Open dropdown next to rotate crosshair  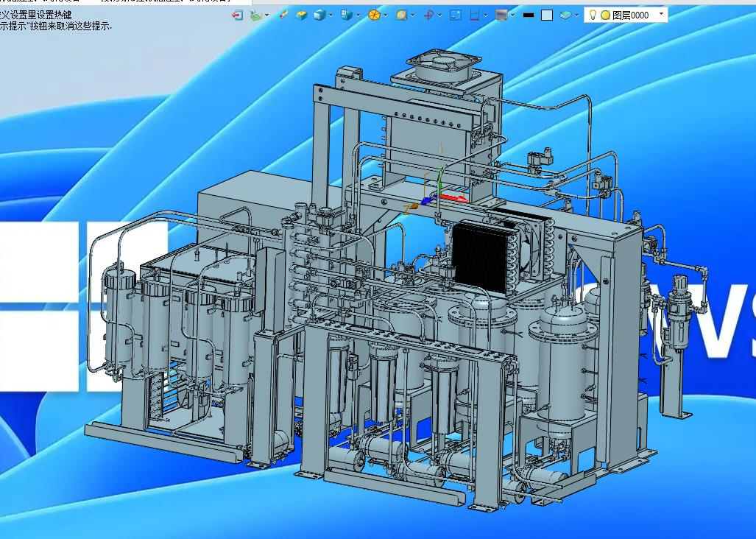[439, 15]
